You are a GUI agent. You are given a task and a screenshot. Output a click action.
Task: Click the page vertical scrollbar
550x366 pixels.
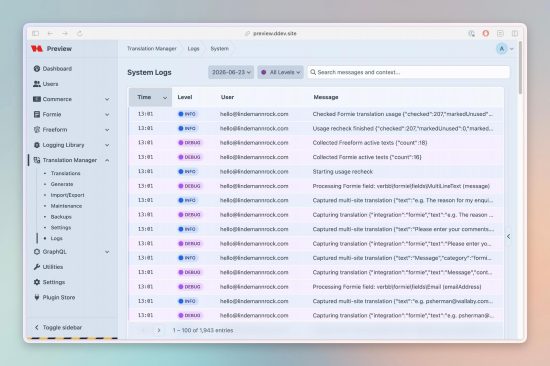coord(520,67)
